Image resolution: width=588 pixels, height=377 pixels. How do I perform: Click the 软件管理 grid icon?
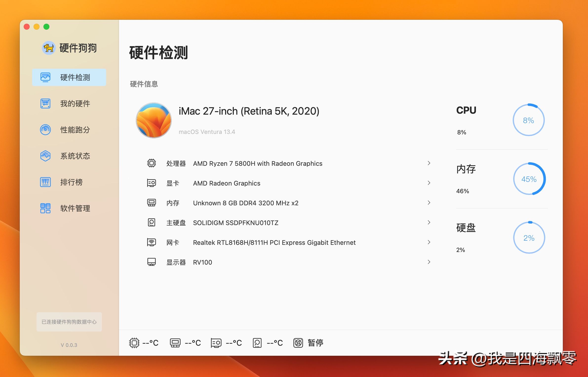pos(45,208)
